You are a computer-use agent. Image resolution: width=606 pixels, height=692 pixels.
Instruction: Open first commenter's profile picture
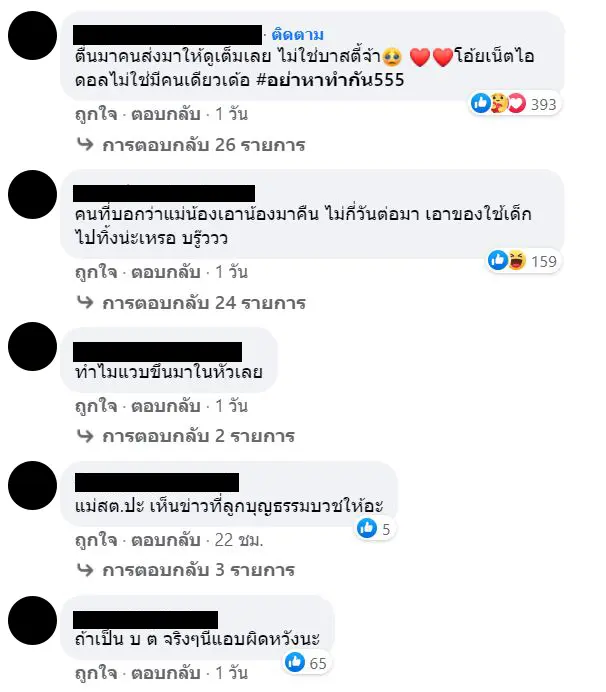(x=33, y=35)
